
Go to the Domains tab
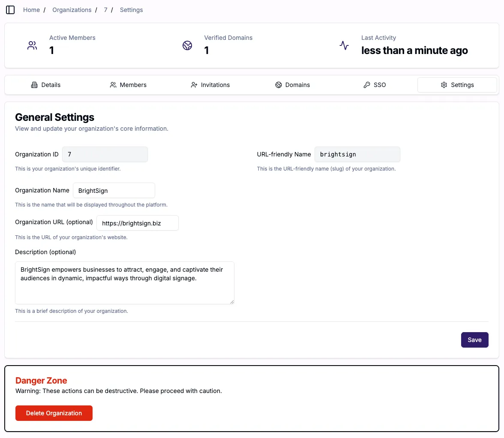[292, 85]
